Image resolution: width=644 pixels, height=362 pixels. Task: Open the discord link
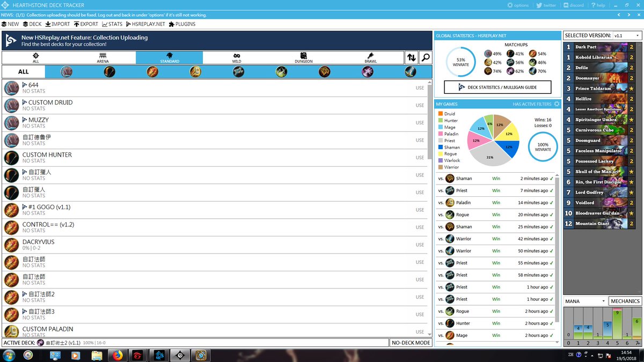(x=574, y=5)
